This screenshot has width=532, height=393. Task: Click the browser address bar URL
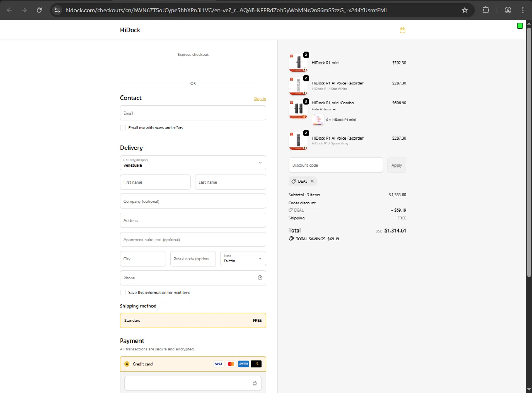[226, 10]
